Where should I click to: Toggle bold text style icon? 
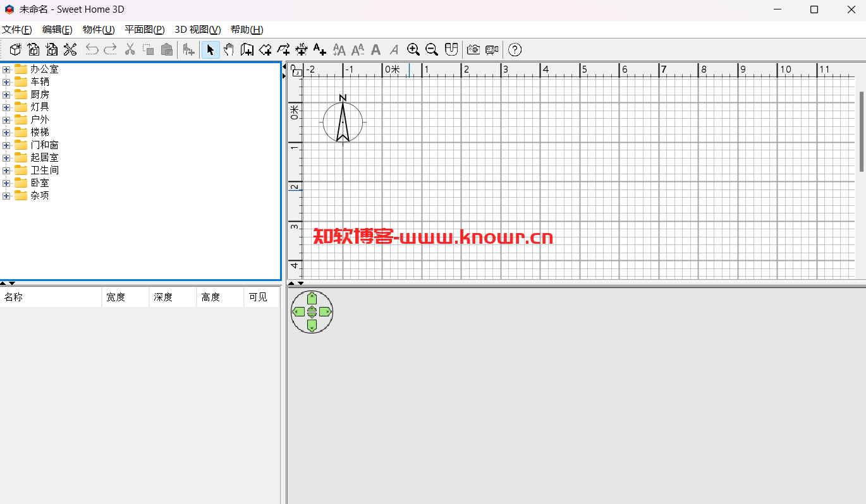376,49
